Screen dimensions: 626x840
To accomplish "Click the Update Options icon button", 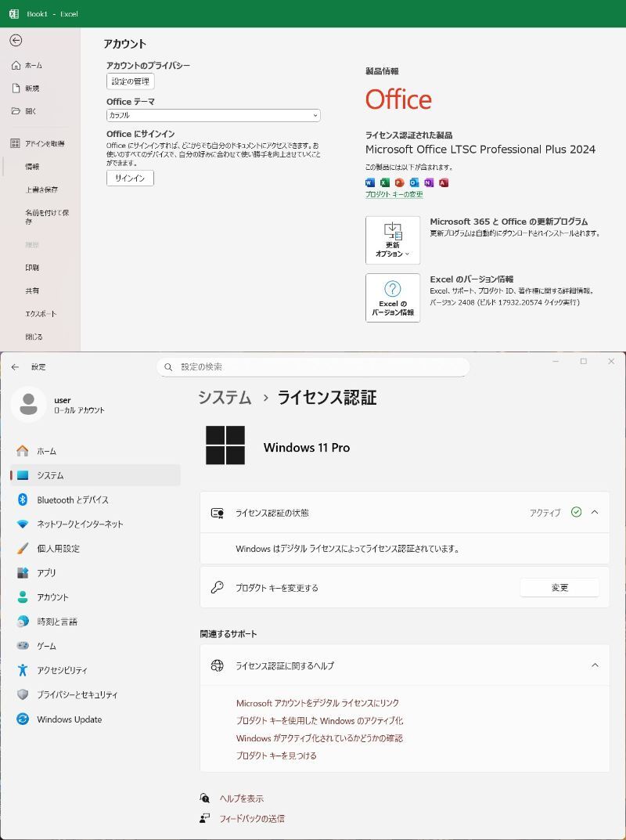I will 393,240.
